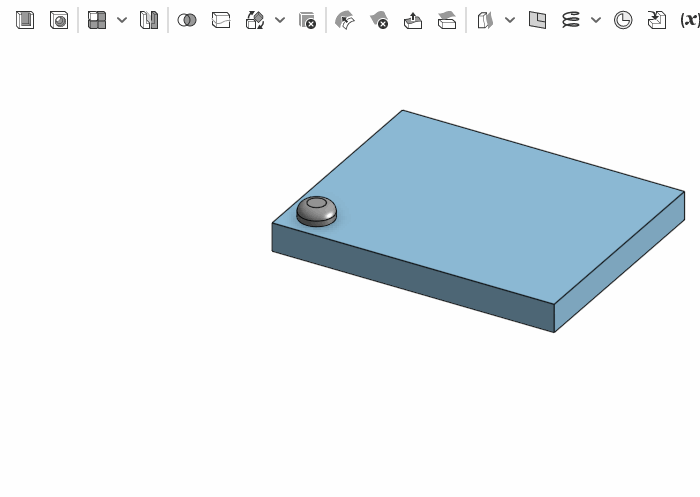The image size is (700, 497).
Task: Select the Shell tool icon
Action: 25,20
